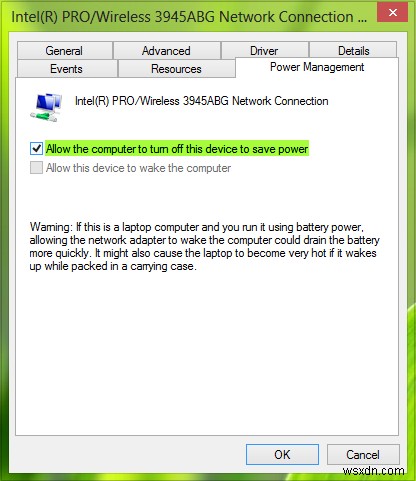Tick the greyed wake computer checkbox box

[x=36, y=168]
